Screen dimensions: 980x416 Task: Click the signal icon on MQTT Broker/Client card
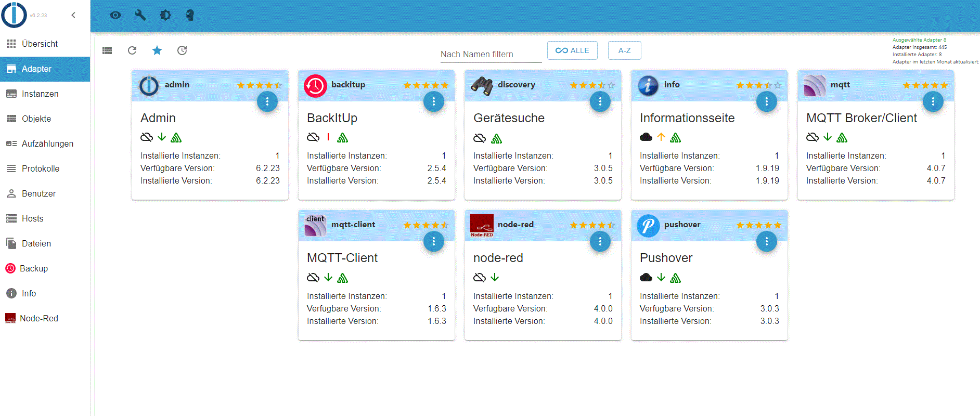842,137
